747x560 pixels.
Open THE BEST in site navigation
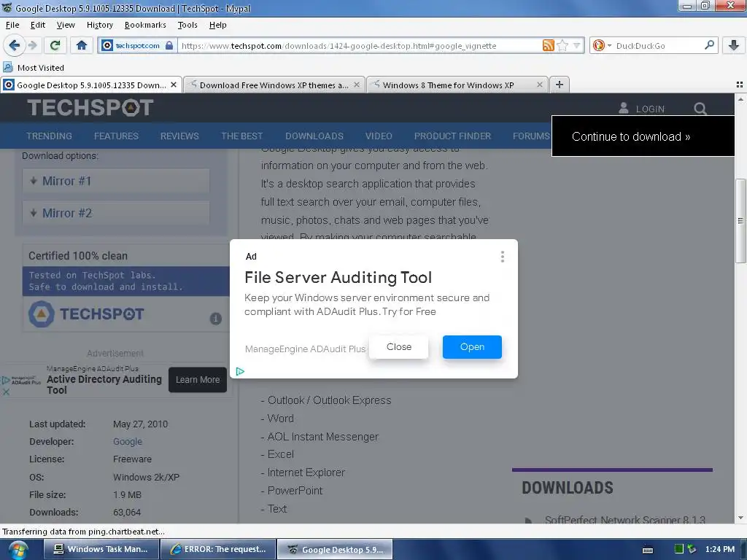242,136
